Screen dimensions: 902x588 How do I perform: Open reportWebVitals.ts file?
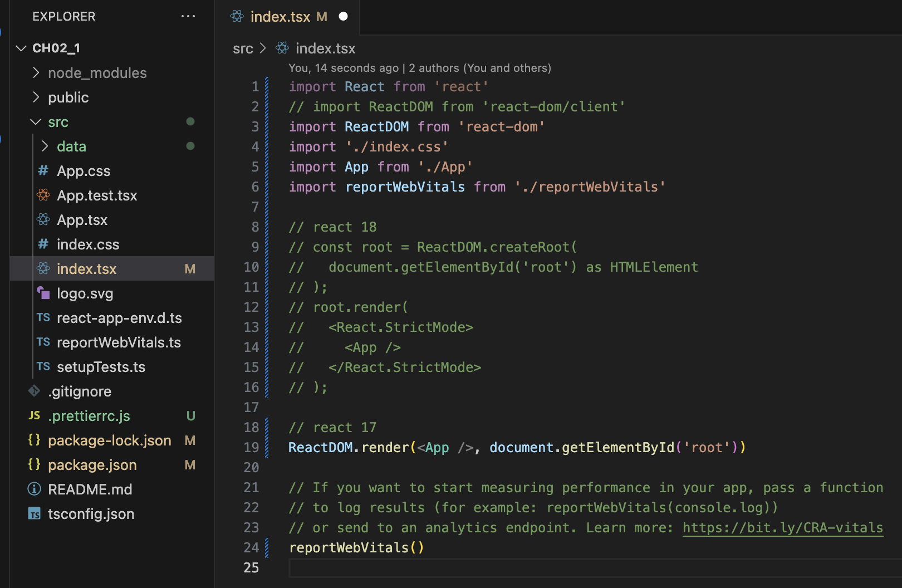[x=119, y=342]
